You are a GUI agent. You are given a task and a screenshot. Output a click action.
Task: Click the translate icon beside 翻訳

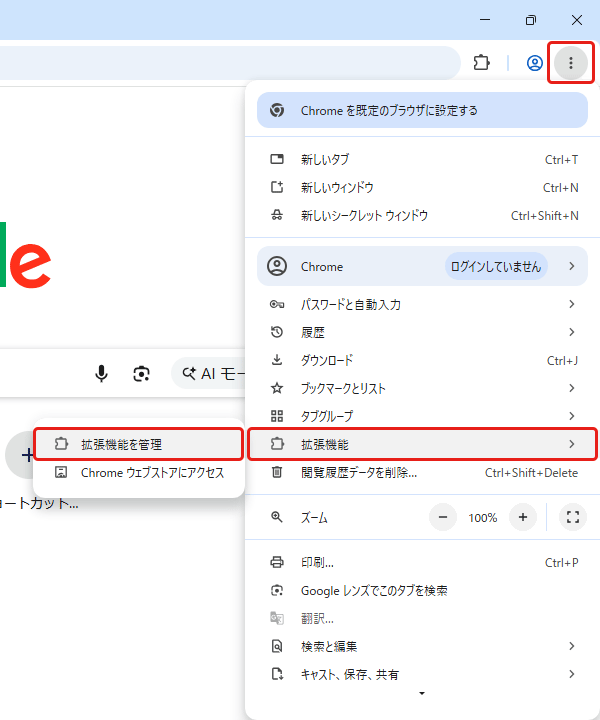(277, 618)
